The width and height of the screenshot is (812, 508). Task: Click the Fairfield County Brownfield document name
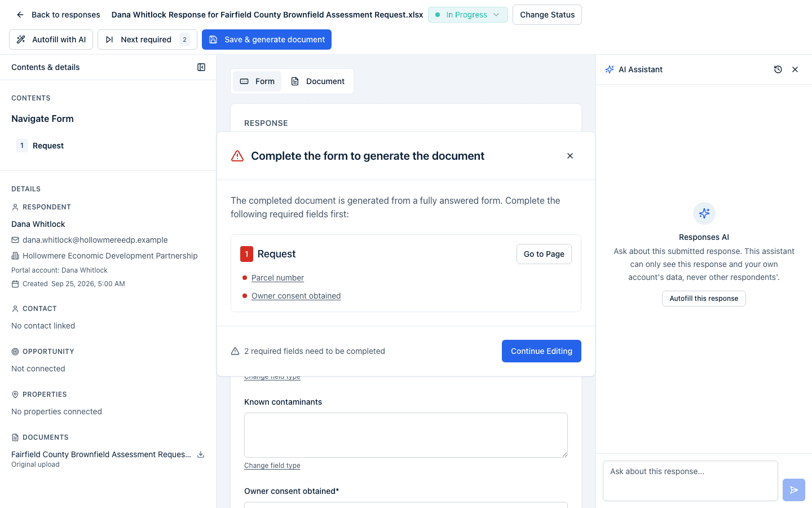[x=101, y=454]
